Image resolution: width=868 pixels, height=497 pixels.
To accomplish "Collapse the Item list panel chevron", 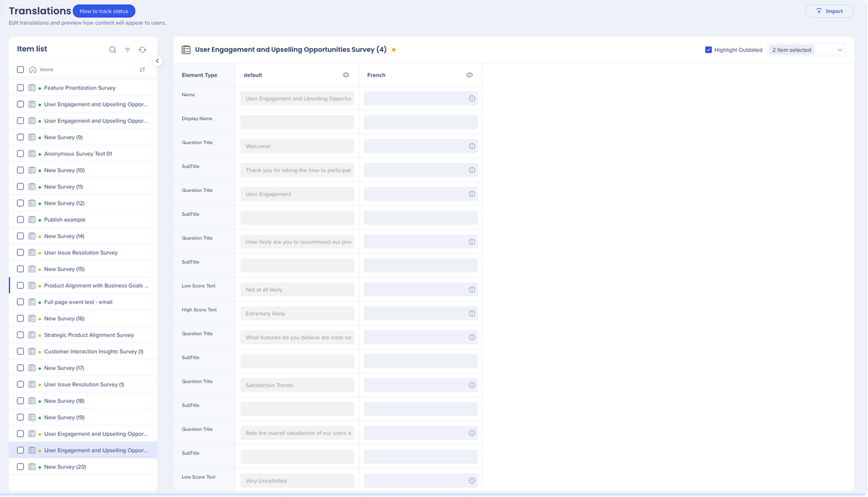I will tap(157, 61).
